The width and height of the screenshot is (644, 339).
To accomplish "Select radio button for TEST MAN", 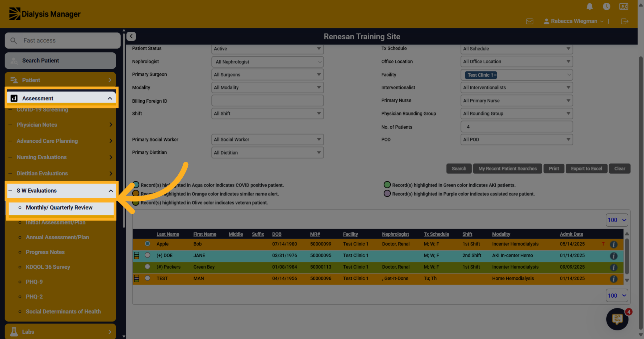I will pos(147,278).
